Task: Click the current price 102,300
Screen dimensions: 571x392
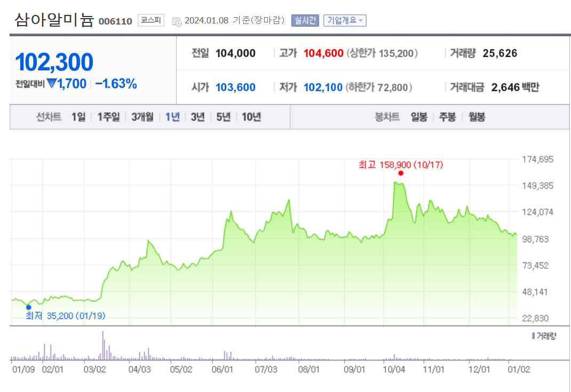Action: click(54, 62)
